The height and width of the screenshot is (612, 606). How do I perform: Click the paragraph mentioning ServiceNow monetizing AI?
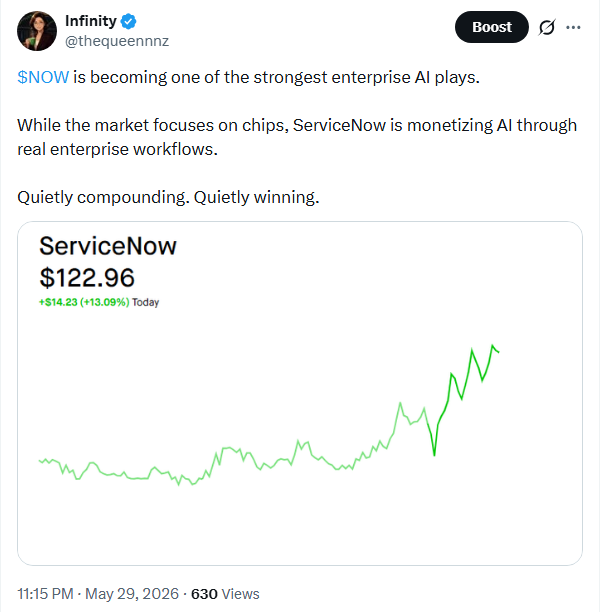[297, 137]
